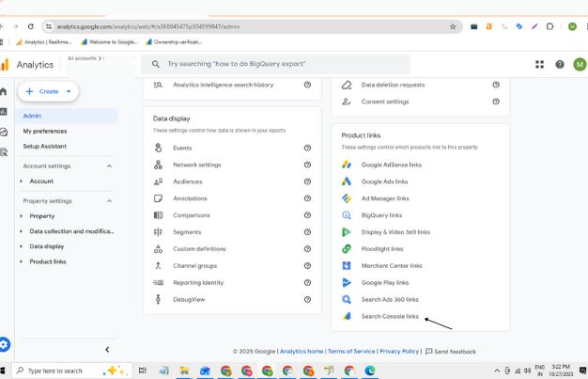
Task: Click the Floodlight links icon
Action: point(347,248)
